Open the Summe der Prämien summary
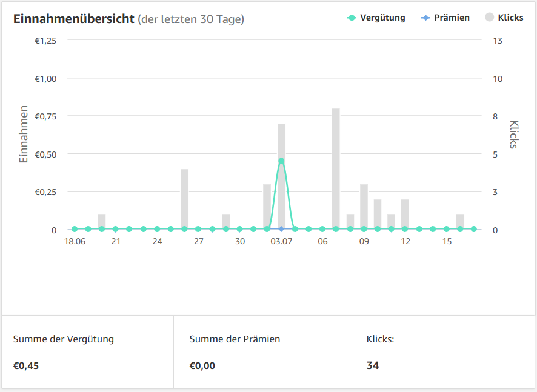 point(235,339)
